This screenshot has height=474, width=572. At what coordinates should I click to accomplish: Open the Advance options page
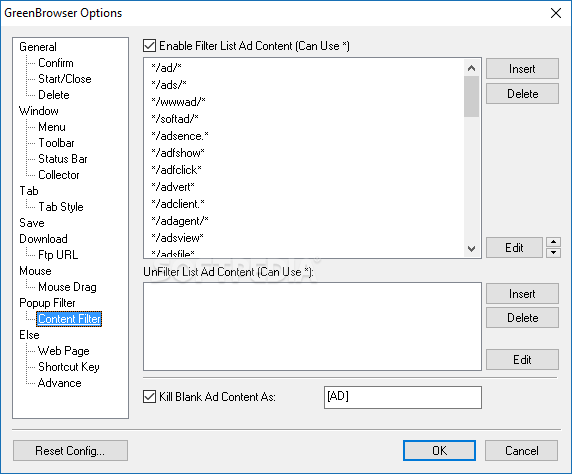[x=59, y=383]
